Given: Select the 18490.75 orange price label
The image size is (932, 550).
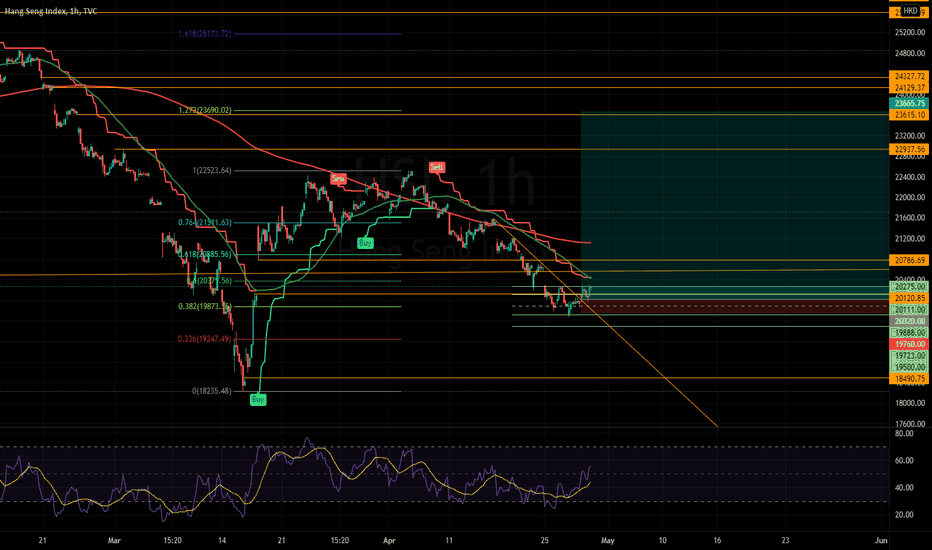Looking at the screenshot, I should click(x=909, y=378).
